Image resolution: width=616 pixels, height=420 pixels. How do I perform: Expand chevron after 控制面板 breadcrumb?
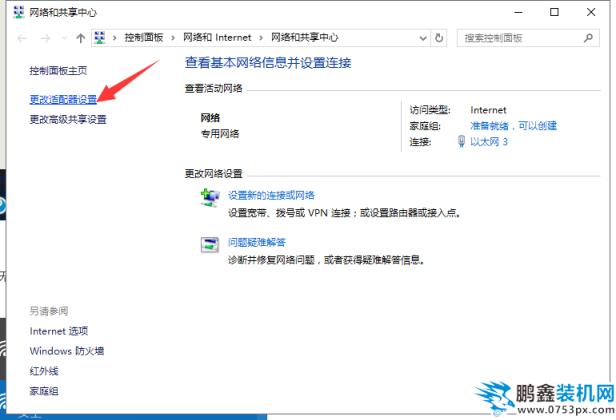click(173, 38)
